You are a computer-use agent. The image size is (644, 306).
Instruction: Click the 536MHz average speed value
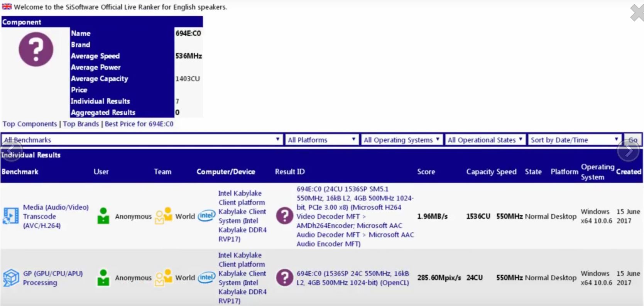click(189, 56)
